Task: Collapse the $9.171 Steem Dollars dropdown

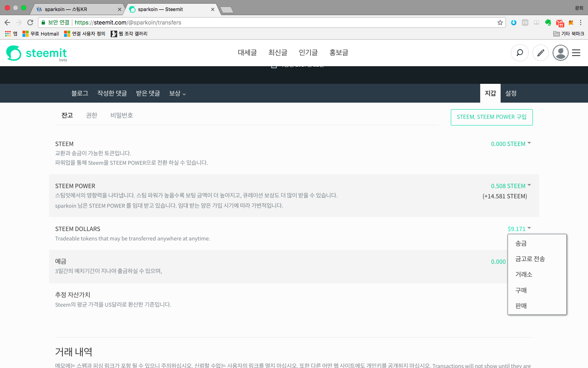Action: tap(519, 229)
